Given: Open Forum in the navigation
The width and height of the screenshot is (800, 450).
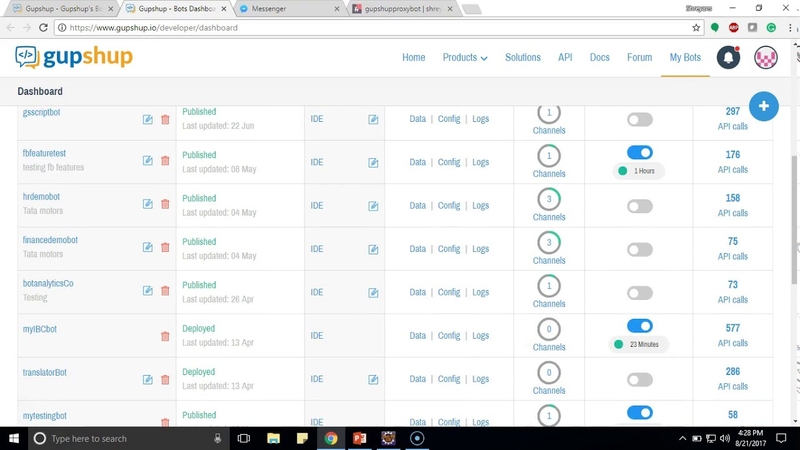Looking at the screenshot, I should point(639,57).
